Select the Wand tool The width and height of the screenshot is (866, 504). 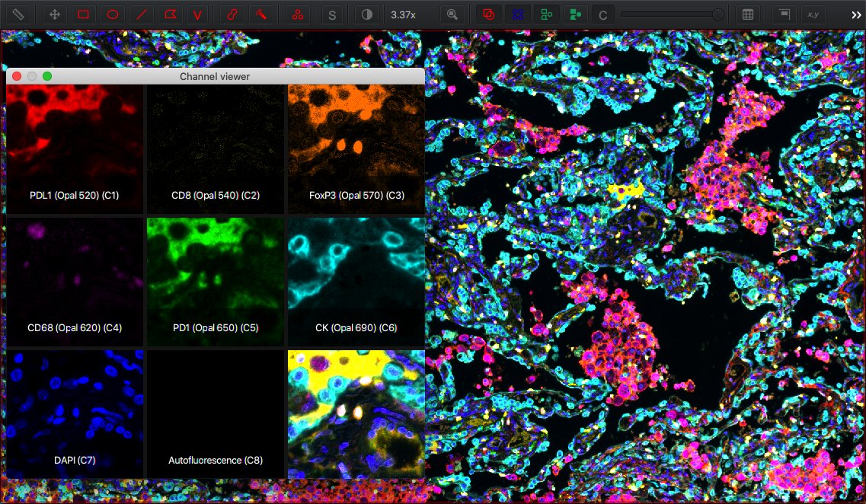[x=261, y=14]
